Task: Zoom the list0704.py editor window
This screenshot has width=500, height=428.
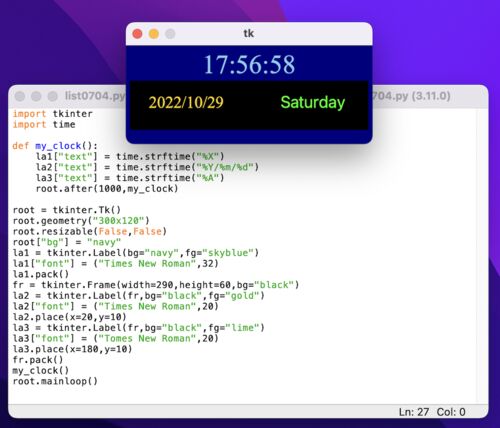Action: pyautogui.click(x=52, y=96)
